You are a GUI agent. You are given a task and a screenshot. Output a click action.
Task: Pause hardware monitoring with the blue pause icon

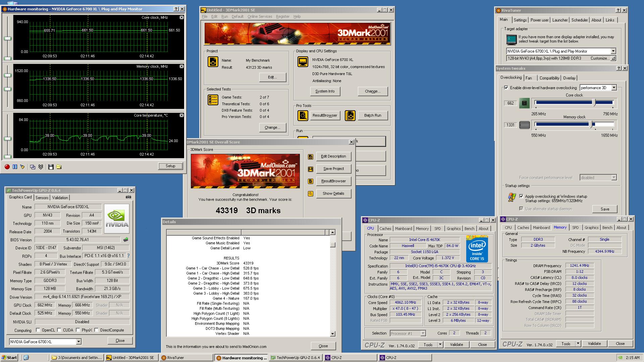pyautogui.click(x=15, y=167)
